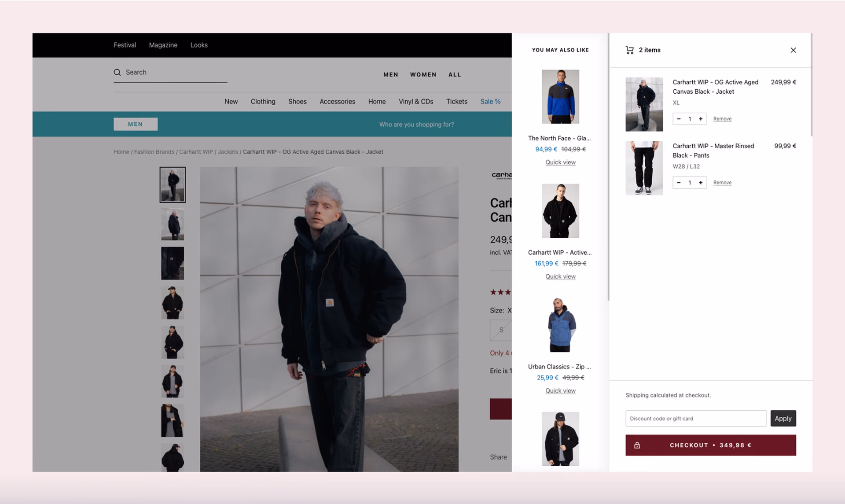Click the main product photo

coord(329,319)
